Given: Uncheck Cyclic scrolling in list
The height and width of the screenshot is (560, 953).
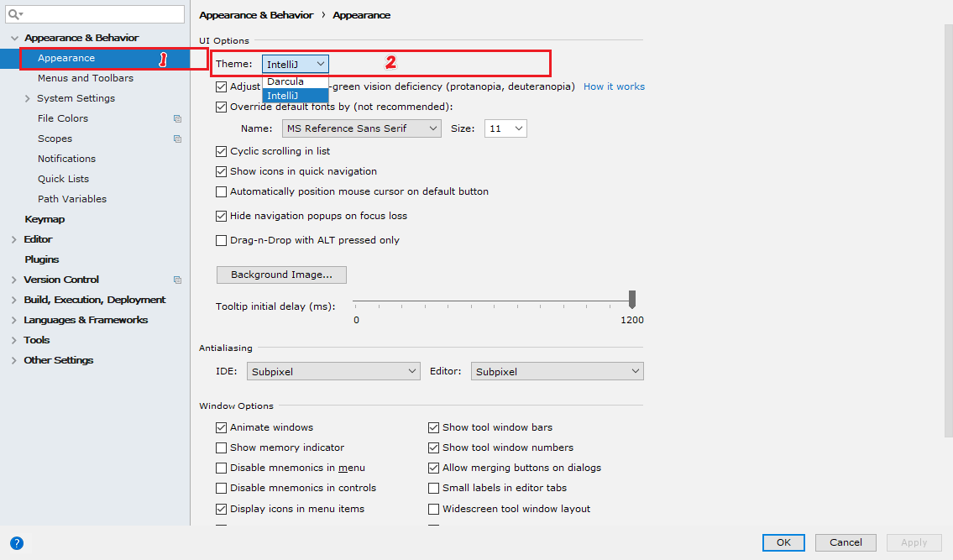Looking at the screenshot, I should tap(221, 151).
